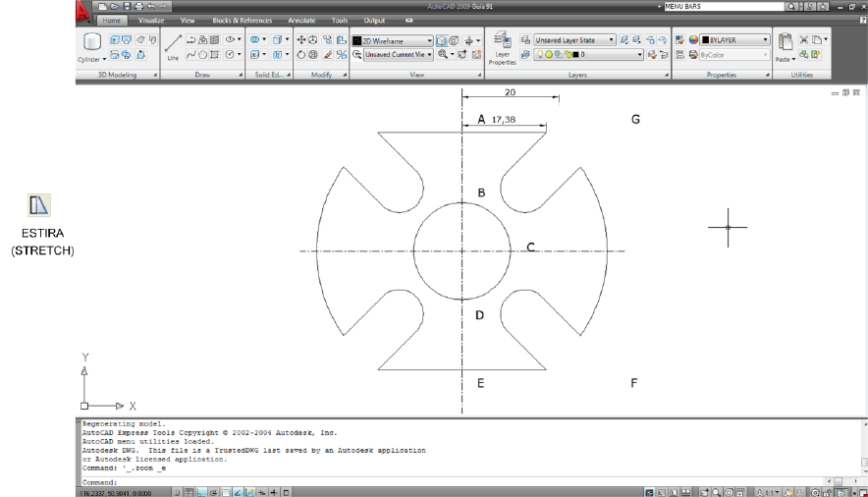Click the Save icon in quick access toolbar

coord(127,6)
